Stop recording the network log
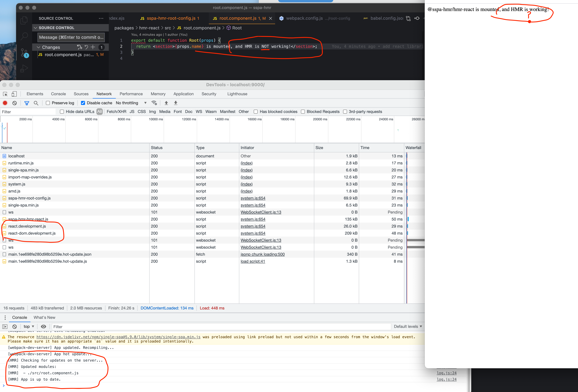 5,103
